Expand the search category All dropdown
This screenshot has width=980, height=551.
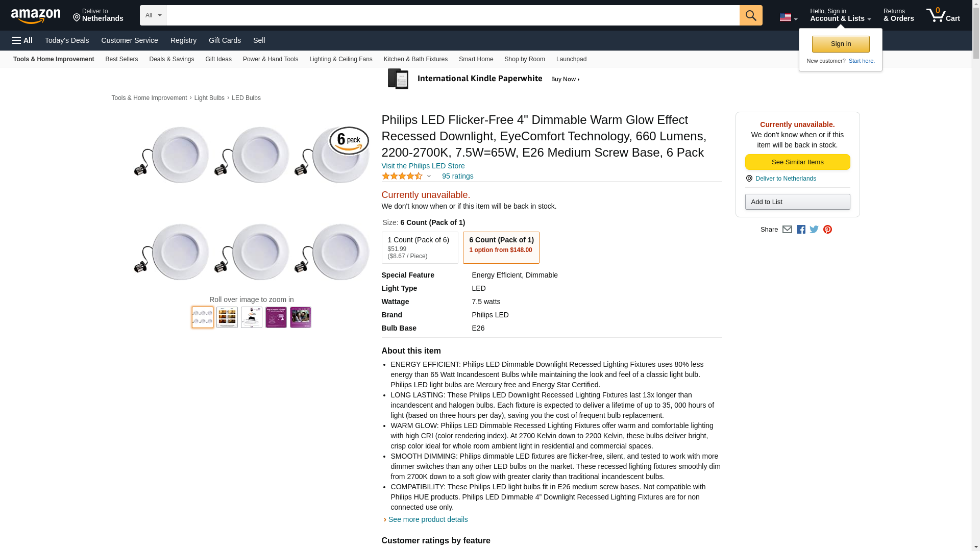(153, 15)
